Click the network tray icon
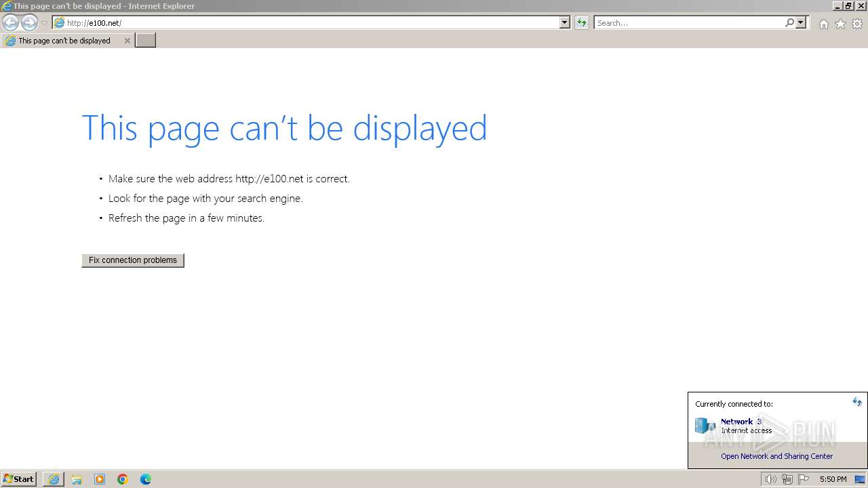 pyautogui.click(x=787, y=479)
